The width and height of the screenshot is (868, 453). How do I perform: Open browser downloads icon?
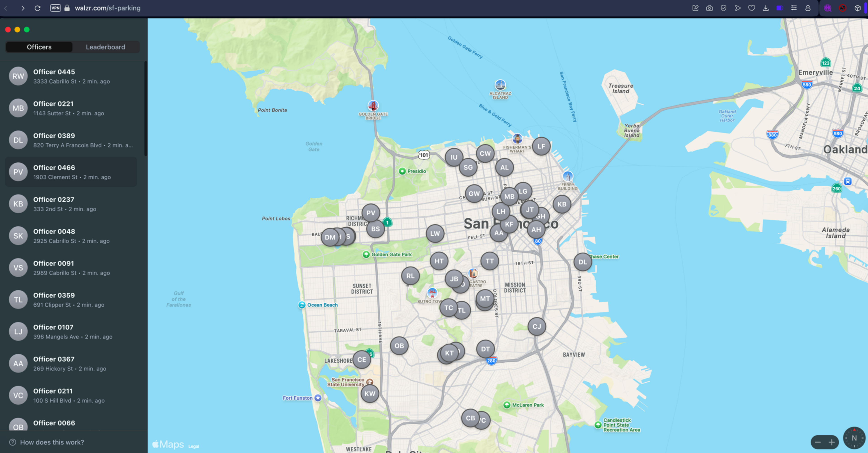[766, 8]
